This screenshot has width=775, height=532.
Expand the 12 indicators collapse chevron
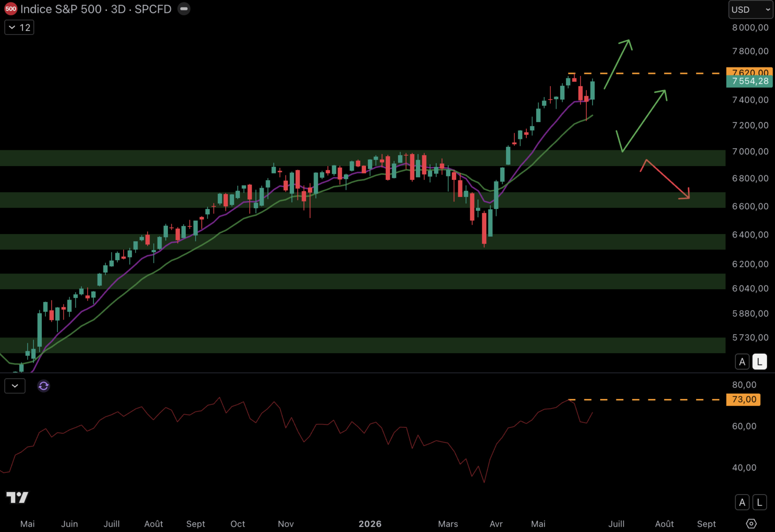click(x=19, y=28)
